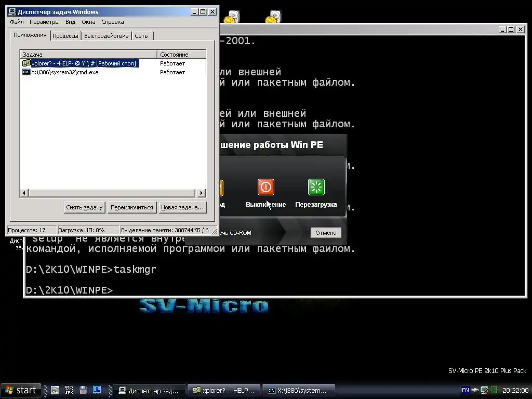Click the first hard drive desktop icon

pyautogui.click(x=232, y=17)
